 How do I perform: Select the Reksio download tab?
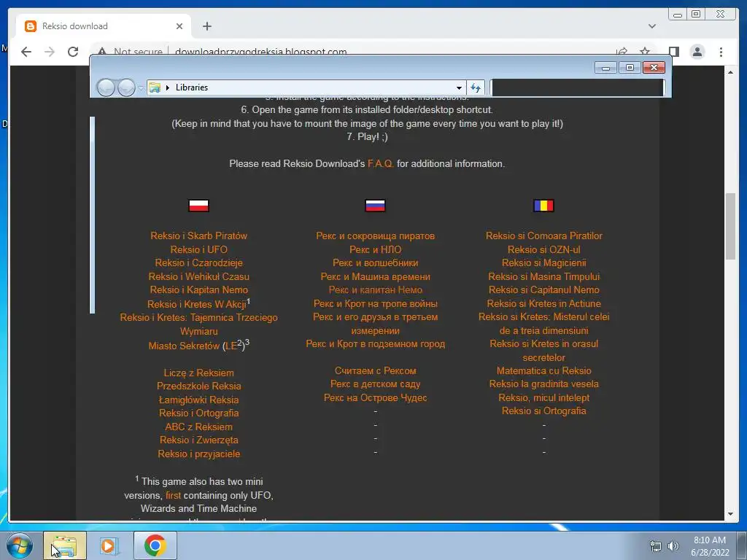coord(104,26)
